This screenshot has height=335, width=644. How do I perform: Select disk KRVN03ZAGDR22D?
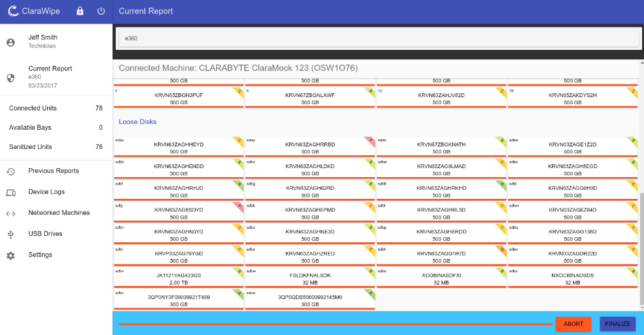(x=573, y=256)
